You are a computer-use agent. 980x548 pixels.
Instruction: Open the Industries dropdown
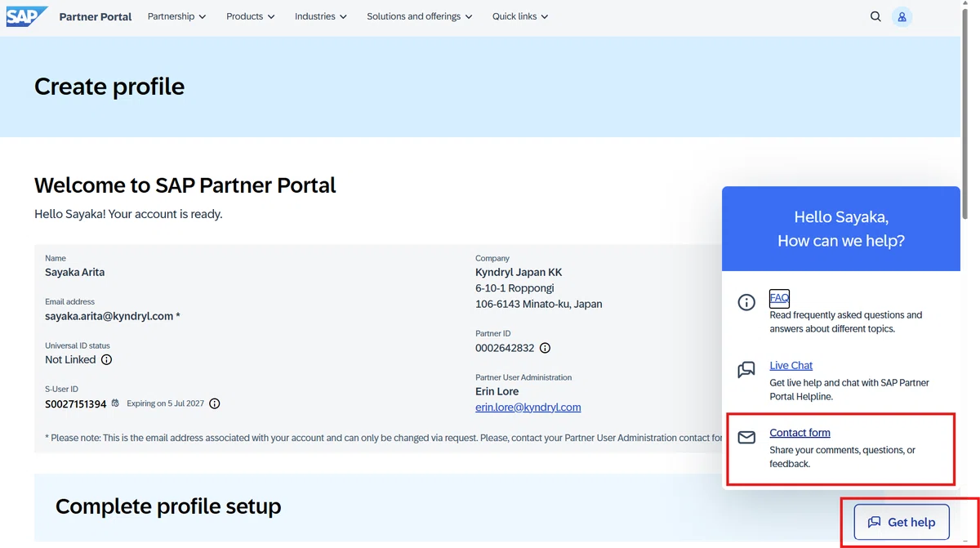coord(320,16)
